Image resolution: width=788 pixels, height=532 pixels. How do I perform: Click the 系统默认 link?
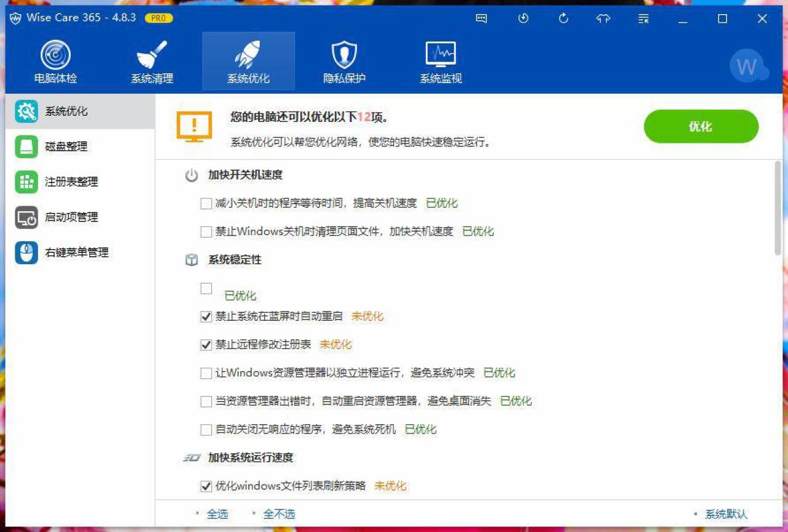point(726,514)
